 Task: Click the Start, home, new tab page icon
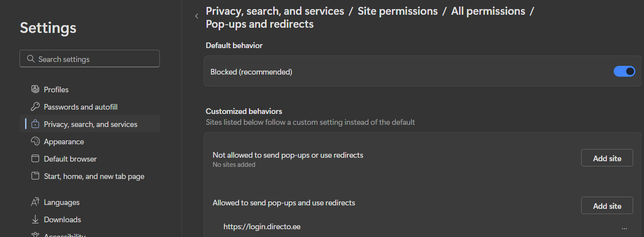pyautogui.click(x=35, y=176)
